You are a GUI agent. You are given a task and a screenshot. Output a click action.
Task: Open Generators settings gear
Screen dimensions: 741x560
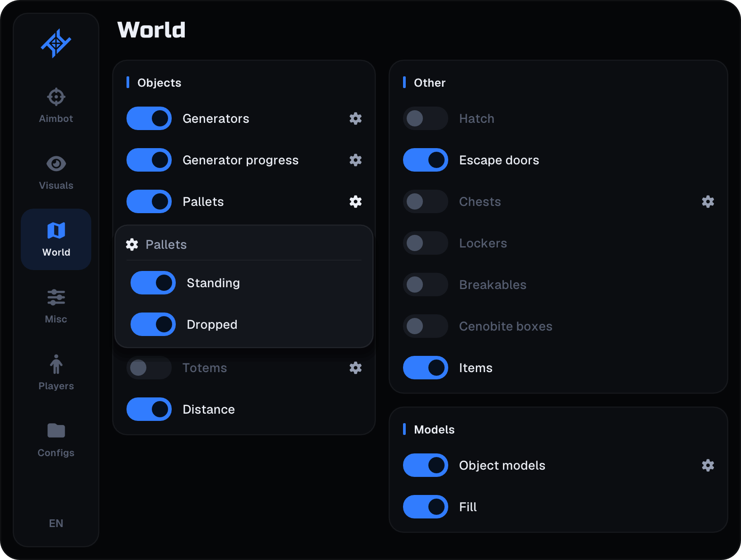[356, 118]
